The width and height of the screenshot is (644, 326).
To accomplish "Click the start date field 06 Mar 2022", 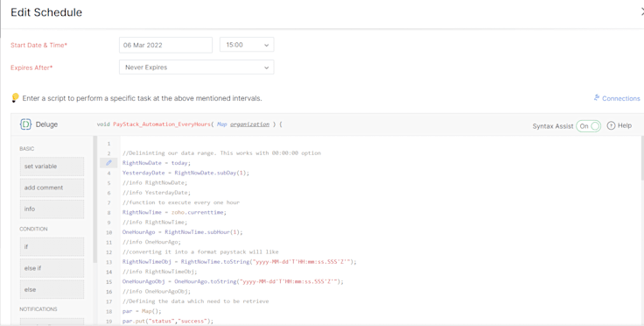I will coord(165,45).
